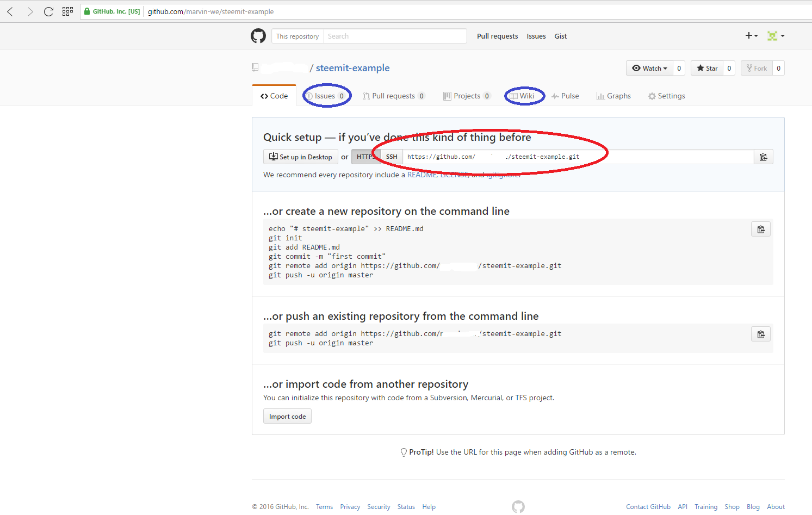
Task: Open the steemit-example repository name link
Action: 352,67
